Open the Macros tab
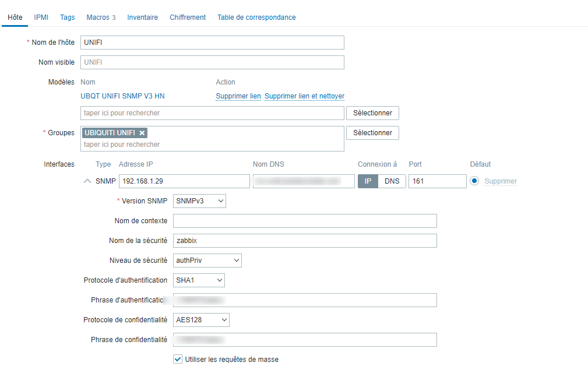This screenshot has width=588, height=373. pos(101,17)
